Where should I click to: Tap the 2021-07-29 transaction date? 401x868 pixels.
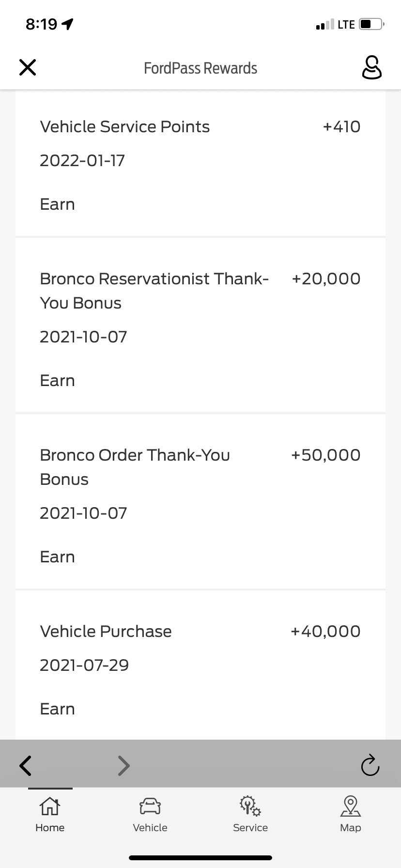coord(84,666)
